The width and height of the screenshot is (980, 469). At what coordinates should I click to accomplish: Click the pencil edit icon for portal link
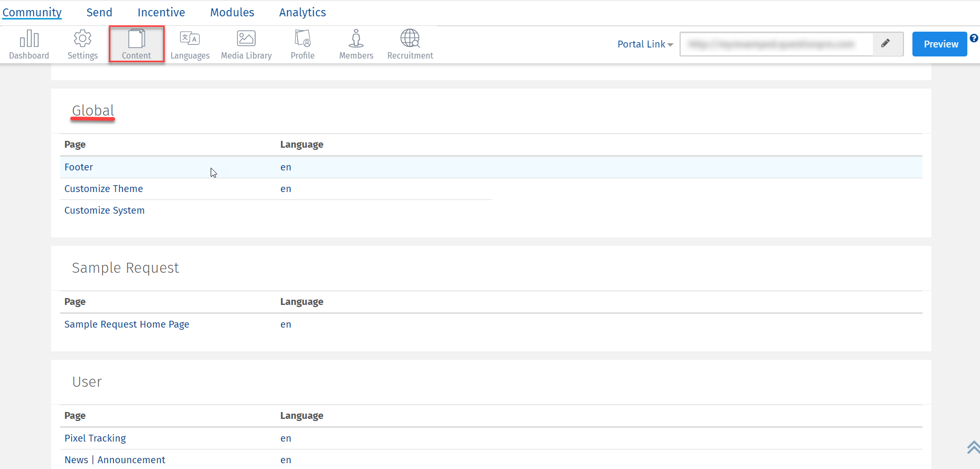pyautogui.click(x=886, y=44)
